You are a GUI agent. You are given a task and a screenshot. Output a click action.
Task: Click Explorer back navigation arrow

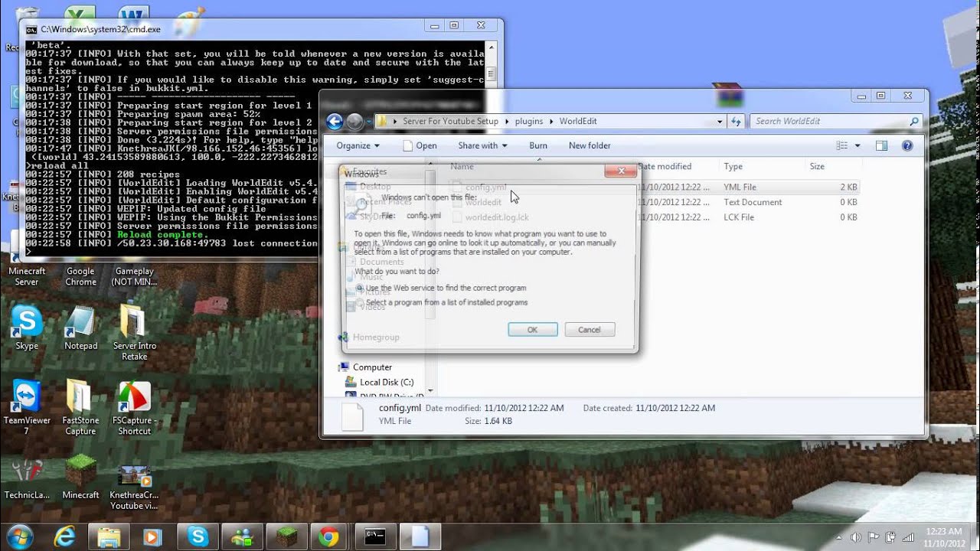[x=335, y=122]
